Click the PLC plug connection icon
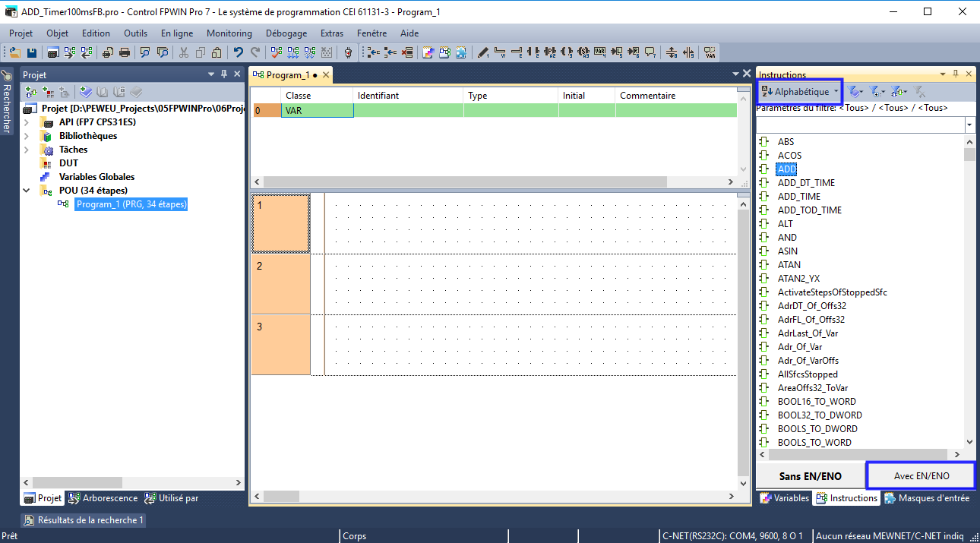980x543 pixels. 349,52
